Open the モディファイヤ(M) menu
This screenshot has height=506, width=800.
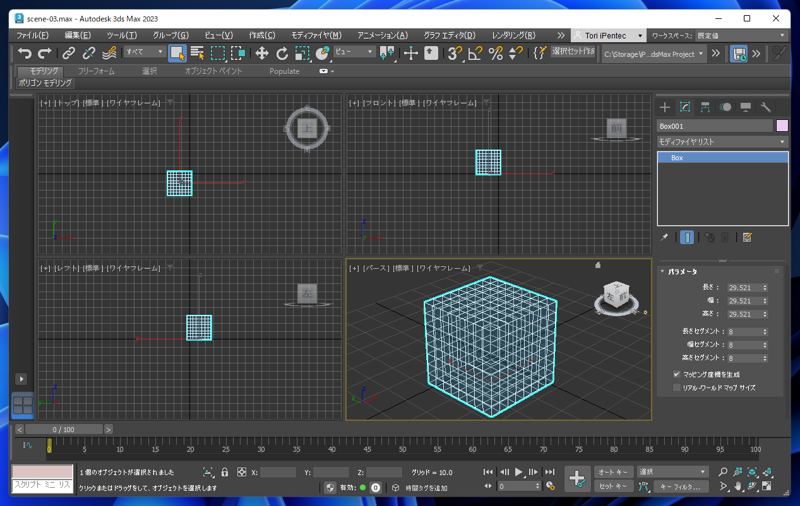click(x=316, y=35)
